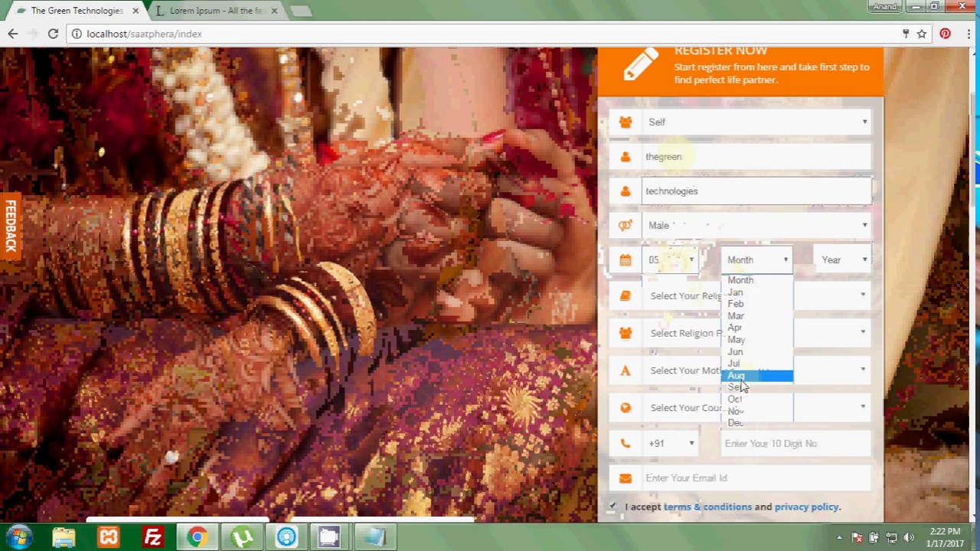Click the group icon beside Select Religion field
The height and width of the screenshot is (551, 980).
[626, 333]
